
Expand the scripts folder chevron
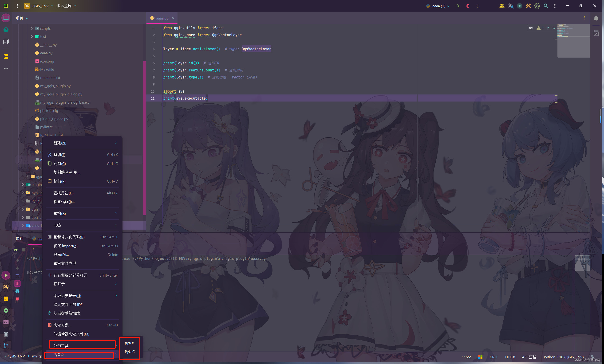pyautogui.click(x=32, y=28)
